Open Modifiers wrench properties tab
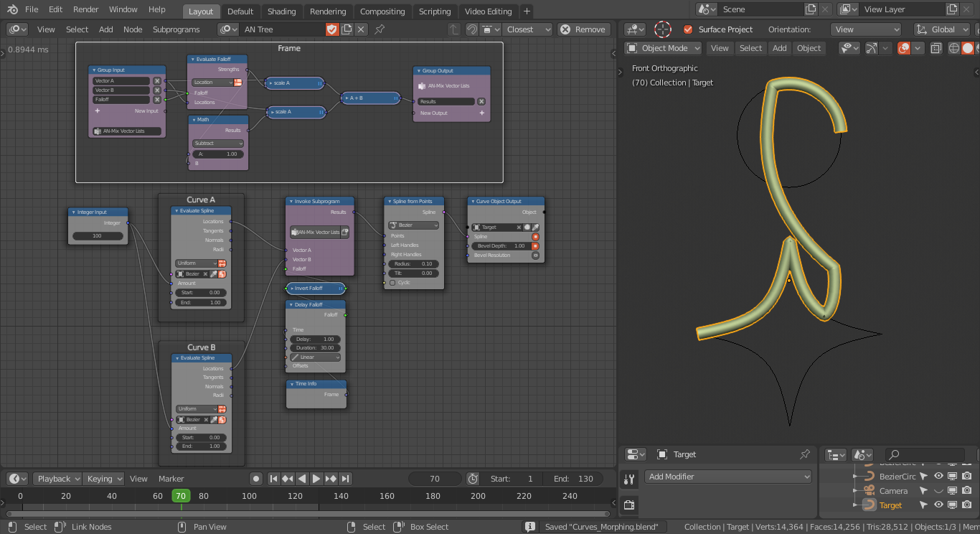 point(629,479)
